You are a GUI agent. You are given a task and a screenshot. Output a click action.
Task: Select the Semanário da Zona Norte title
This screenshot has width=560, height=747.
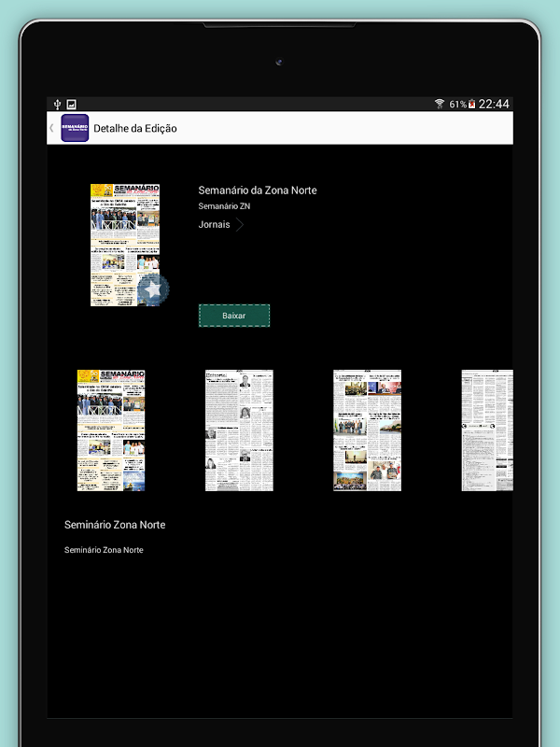coord(258,190)
